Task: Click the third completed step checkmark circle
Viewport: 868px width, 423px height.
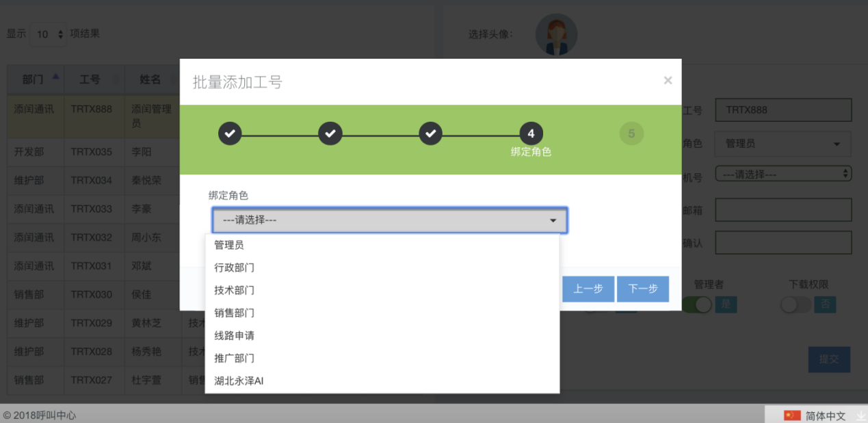Action: (x=430, y=133)
